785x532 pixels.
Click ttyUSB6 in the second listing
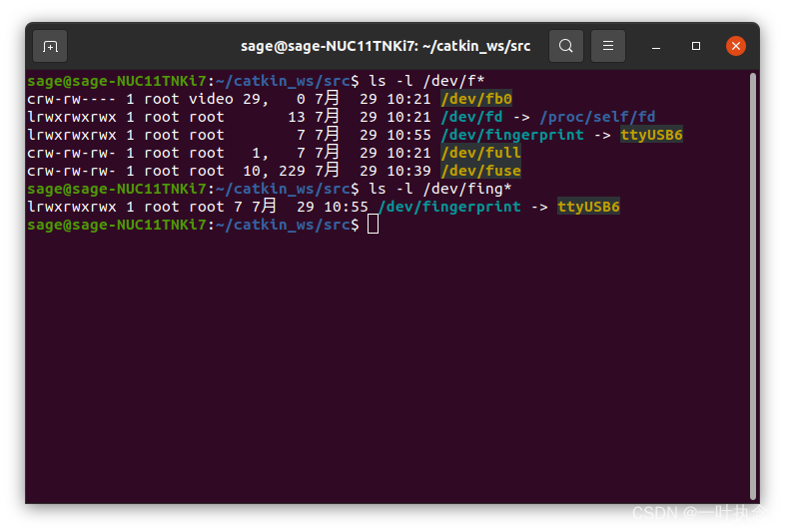point(589,208)
